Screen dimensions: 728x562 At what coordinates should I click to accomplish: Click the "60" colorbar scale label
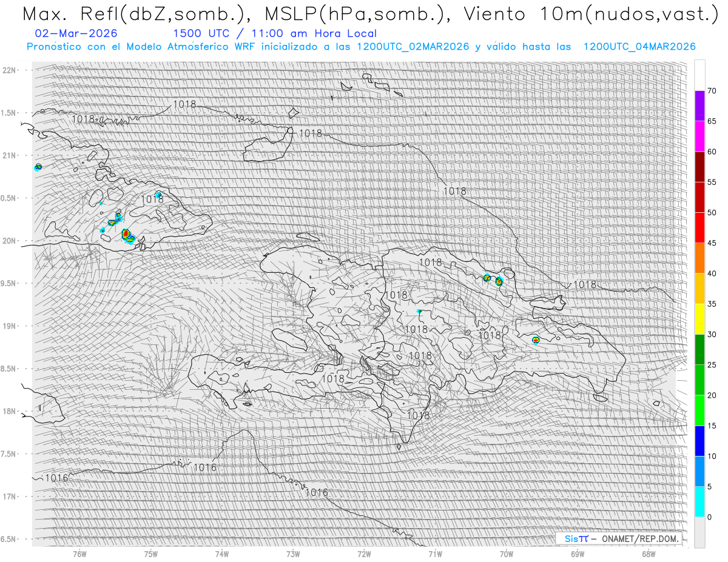click(712, 152)
